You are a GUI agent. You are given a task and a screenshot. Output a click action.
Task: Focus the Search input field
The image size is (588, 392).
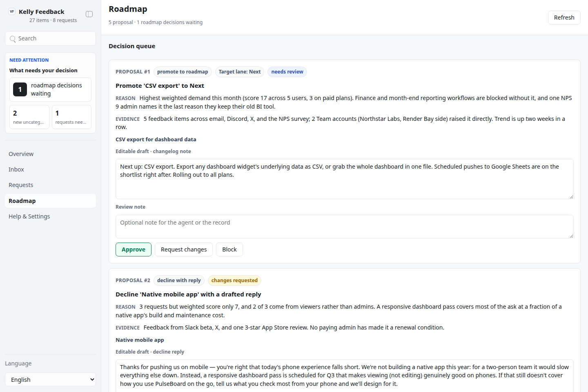pos(50,38)
